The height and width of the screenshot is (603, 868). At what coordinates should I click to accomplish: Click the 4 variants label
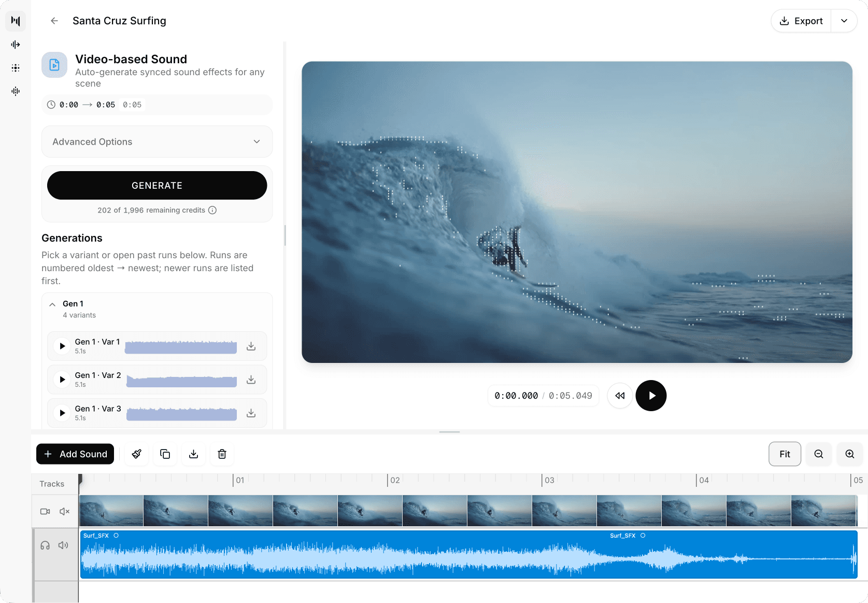[x=79, y=315]
